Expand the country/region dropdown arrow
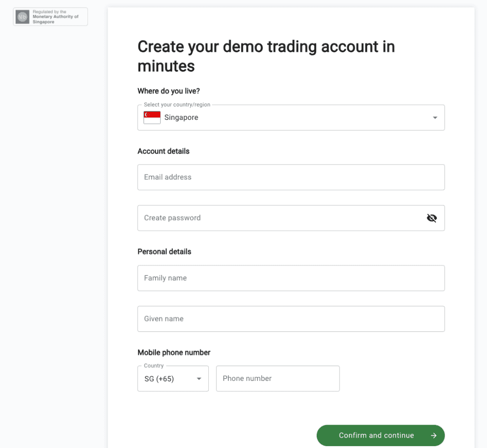487x448 pixels. pos(435,117)
